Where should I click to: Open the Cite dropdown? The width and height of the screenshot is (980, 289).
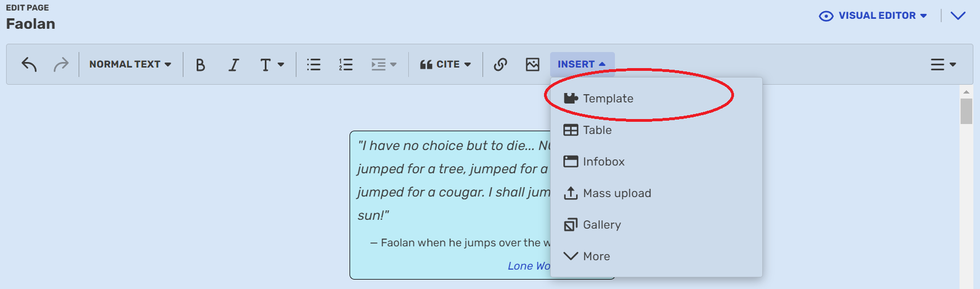(445, 65)
